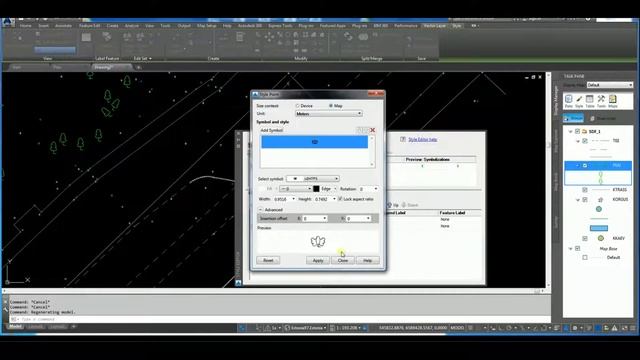The height and width of the screenshot is (360, 640).
Task: Click the move up symbol arrow icon
Action: click(x=360, y=130)
